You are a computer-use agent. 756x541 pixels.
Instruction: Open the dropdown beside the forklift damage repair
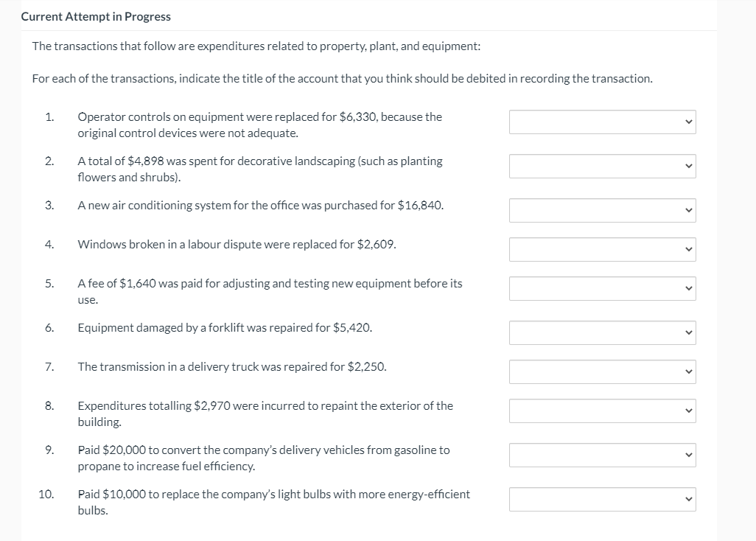[602, 332]
